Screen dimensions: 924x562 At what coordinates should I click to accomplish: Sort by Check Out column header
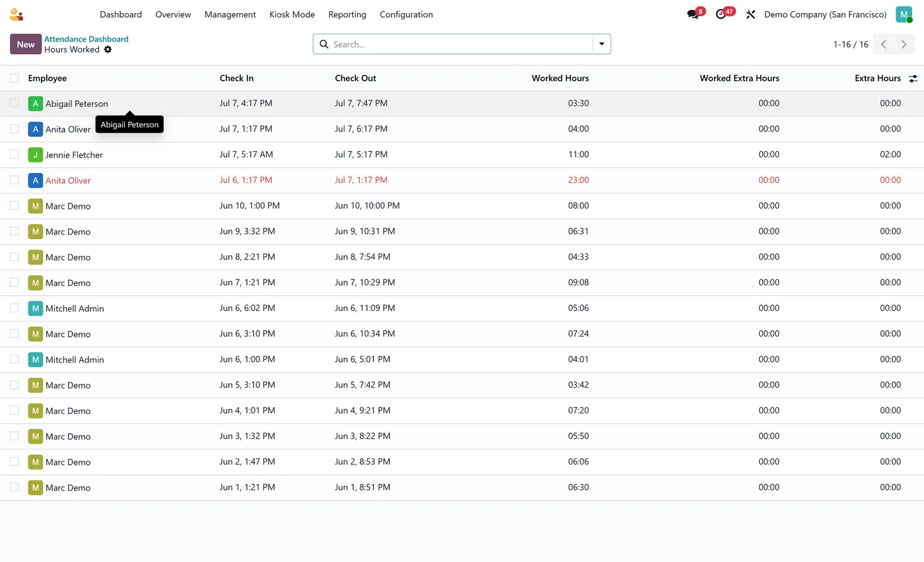pyautogui.click(x=355, y=78)
